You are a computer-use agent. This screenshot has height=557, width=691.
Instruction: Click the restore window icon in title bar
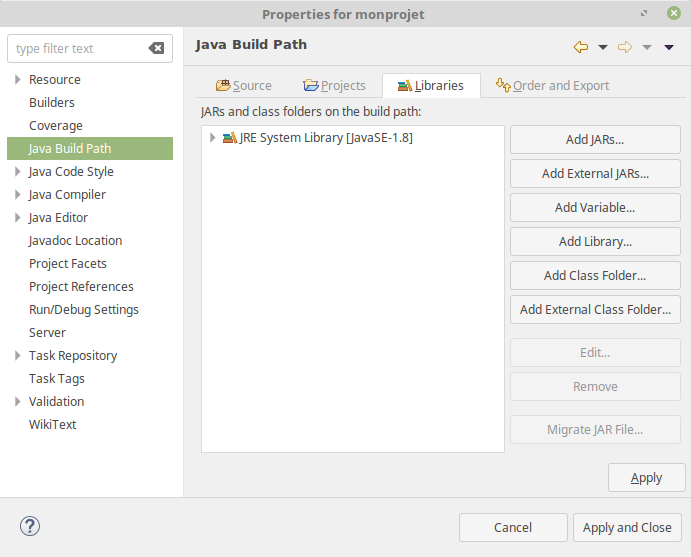pos(644,13)
